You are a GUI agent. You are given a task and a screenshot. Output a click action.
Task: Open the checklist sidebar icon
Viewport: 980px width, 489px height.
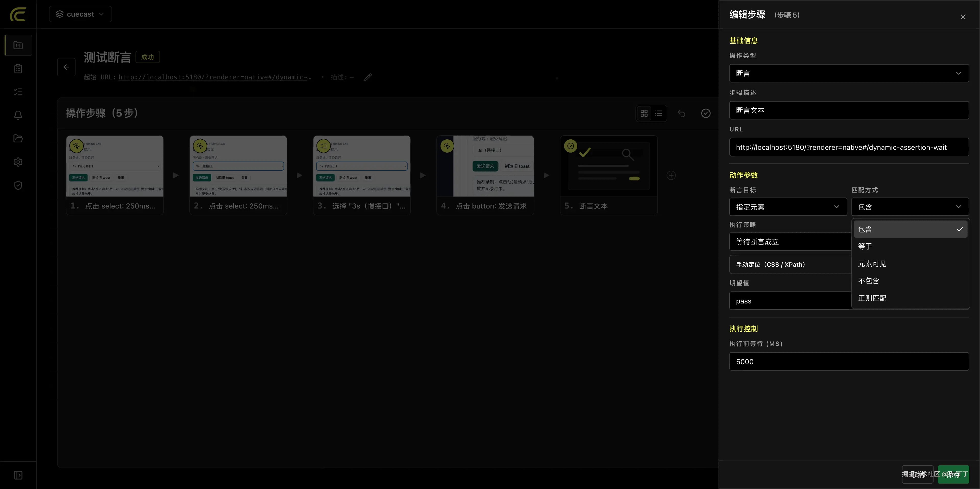[x=18, y=92]
